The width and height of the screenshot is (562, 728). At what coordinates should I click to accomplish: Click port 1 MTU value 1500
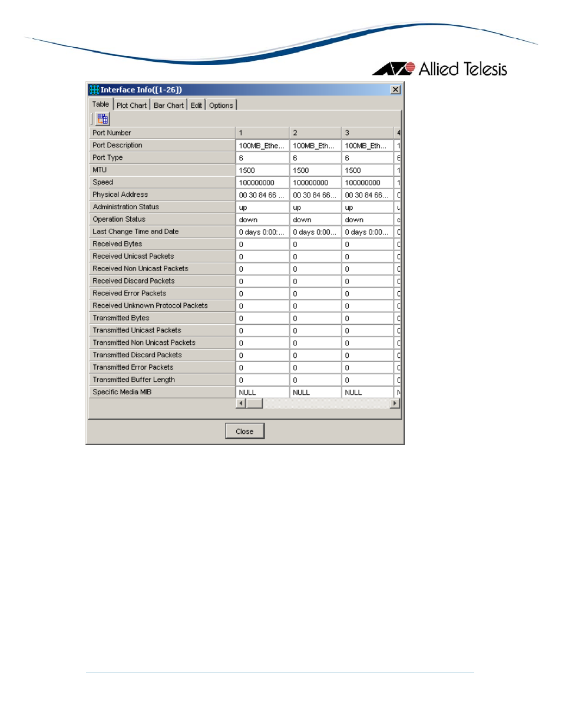(262, 170)
